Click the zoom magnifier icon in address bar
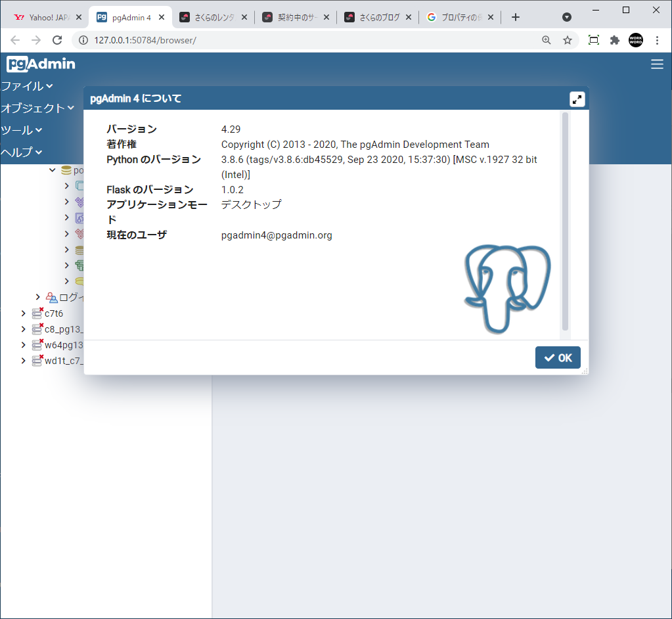The image size is (672, 619). pyautogui.click(x=547, y=40)
